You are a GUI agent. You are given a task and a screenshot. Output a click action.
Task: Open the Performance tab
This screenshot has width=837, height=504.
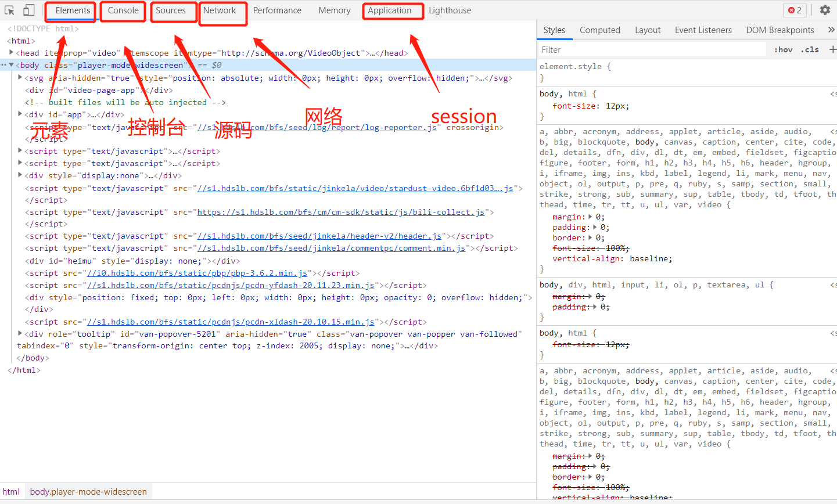click(277, 10)
